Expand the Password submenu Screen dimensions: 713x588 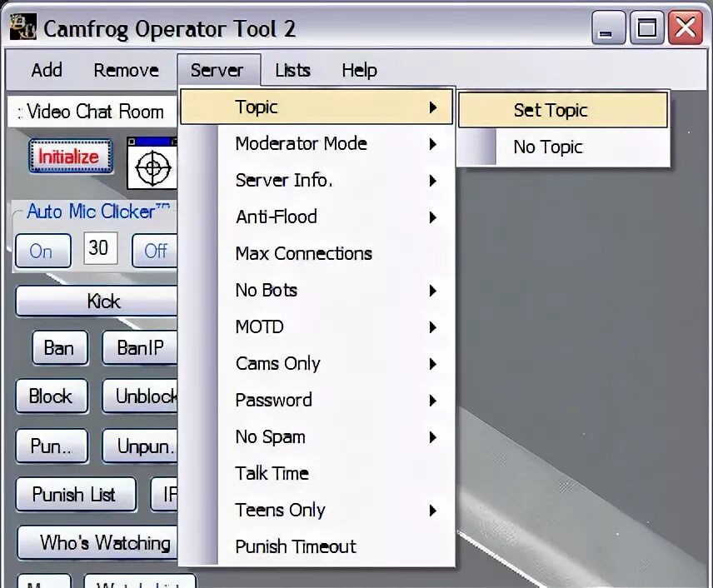pyautogui.click(x=317, y=400)
